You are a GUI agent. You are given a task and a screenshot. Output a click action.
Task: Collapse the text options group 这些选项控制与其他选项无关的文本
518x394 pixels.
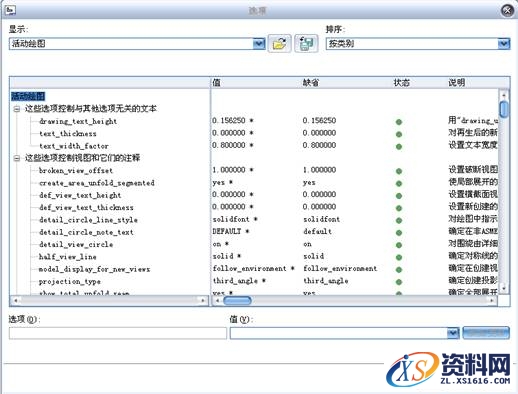point(16,109)
